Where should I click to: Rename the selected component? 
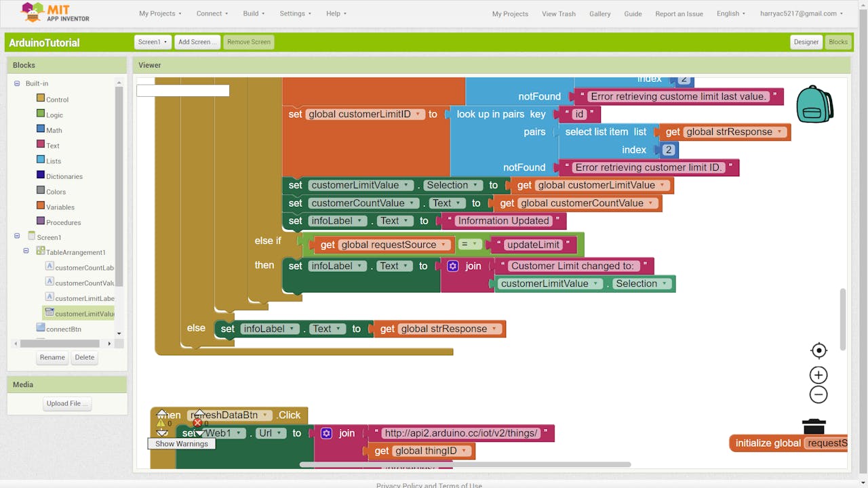point(52,357)
